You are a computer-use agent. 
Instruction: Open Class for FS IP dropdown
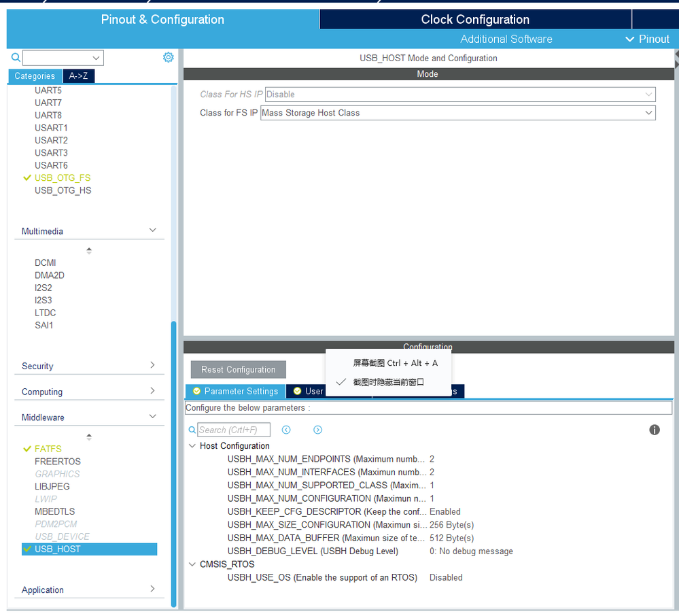457,113
